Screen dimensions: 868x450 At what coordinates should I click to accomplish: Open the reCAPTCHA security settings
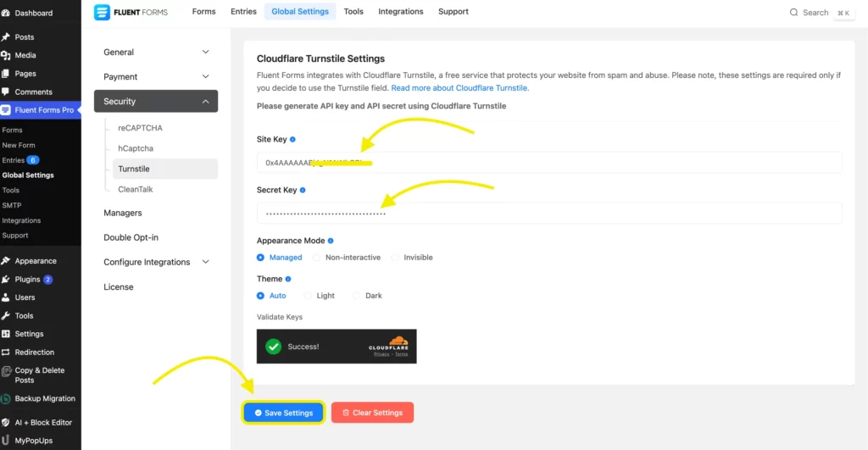click(x=140, y=128)
